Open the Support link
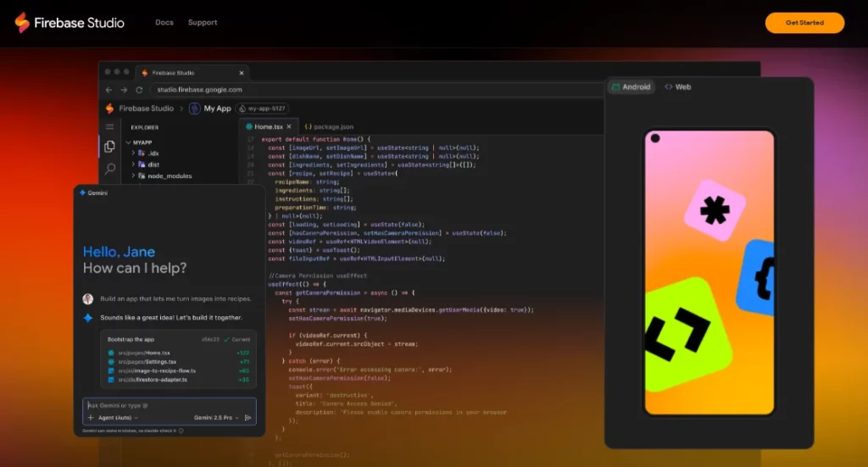 coord(203,23)
